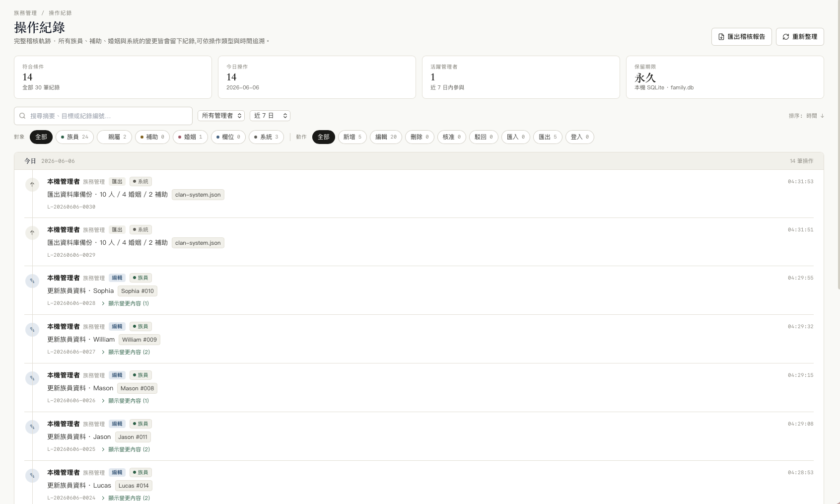840x504 pixels.
Task: Expand 顯示變更內容 for Mason's entry
Action: coord(125,401)
